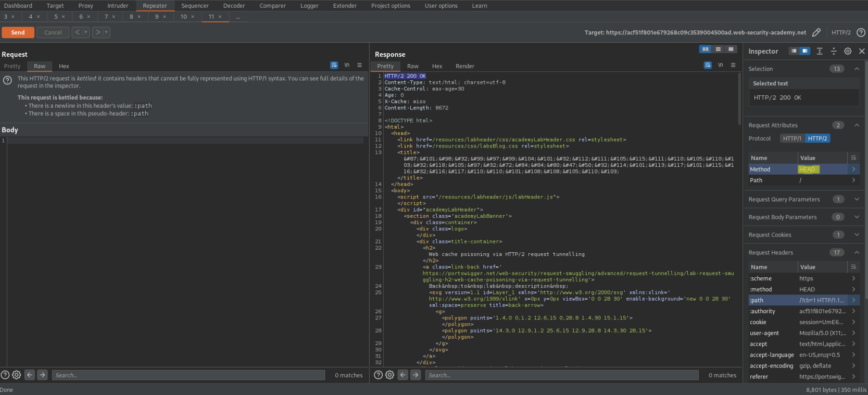Viewport: 868px width, 395px height.
Task: Select the HTTP/1 protocol button
Action: [792, 138]
